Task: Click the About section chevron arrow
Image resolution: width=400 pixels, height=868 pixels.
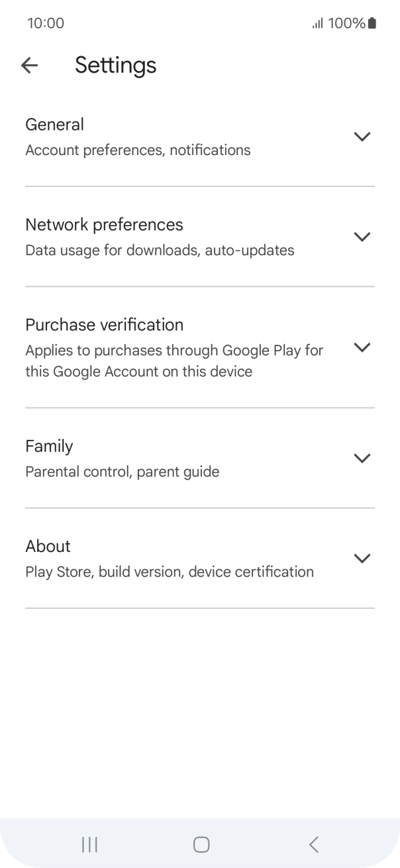Action: pos(362,558)
